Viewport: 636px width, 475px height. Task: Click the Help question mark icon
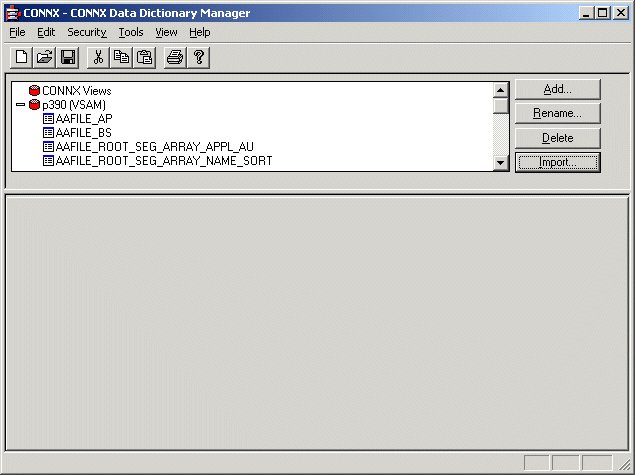click(x=198, y=57)
